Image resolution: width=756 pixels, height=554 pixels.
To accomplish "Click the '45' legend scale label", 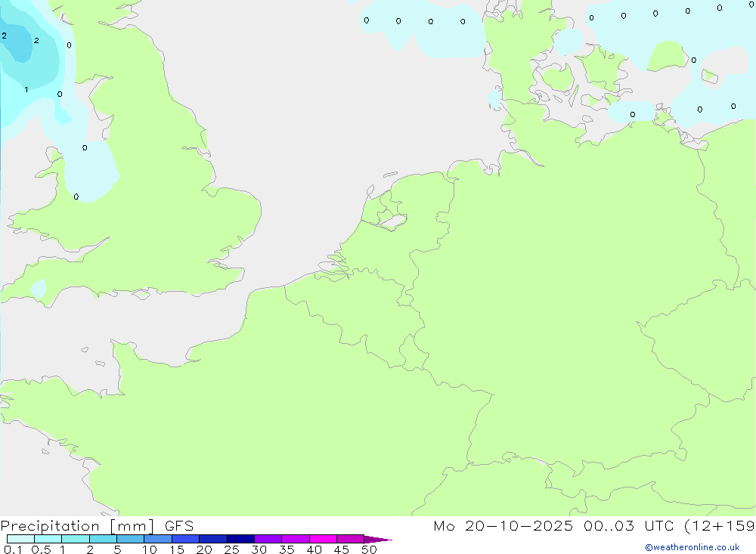I will (x=342, y=549).
